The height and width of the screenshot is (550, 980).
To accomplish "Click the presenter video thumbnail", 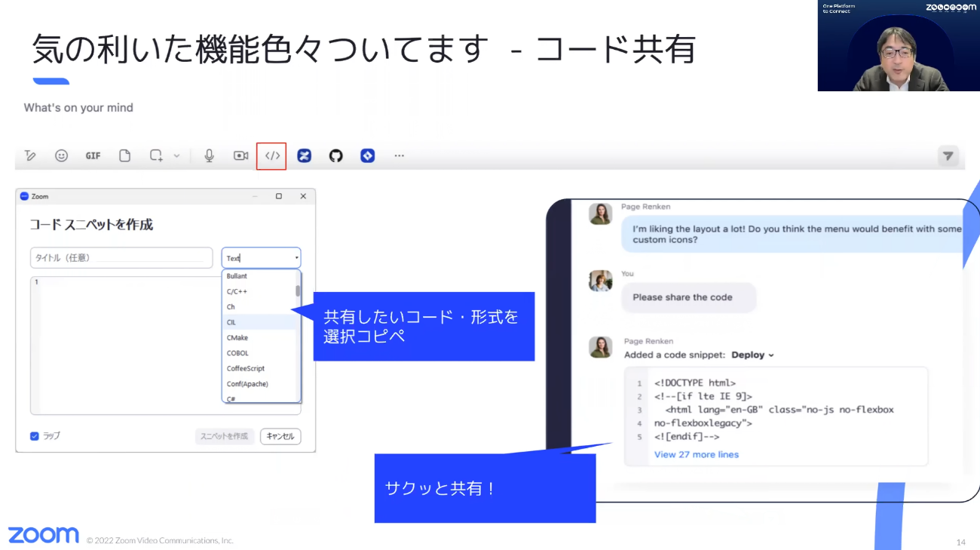I will coord(899,45).
